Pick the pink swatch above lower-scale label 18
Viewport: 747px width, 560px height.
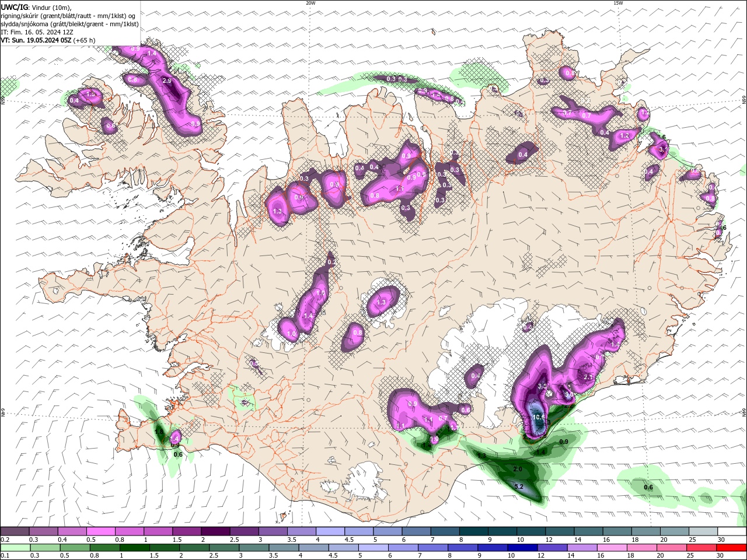[642, 548]
